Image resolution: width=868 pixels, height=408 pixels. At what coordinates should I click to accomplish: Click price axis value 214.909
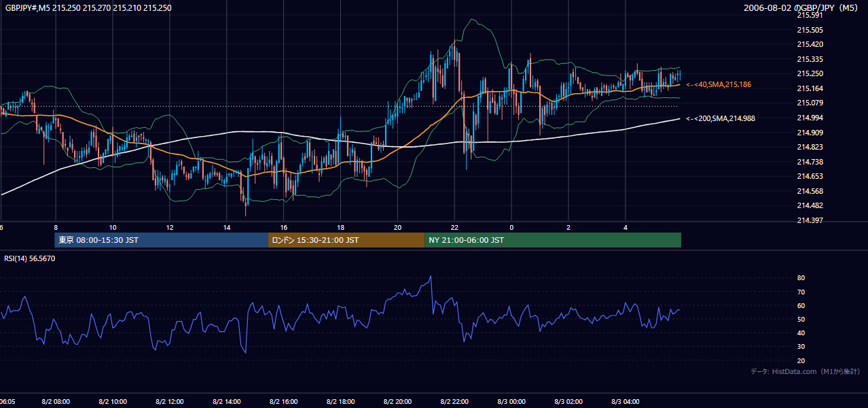[x=810, y=132]
